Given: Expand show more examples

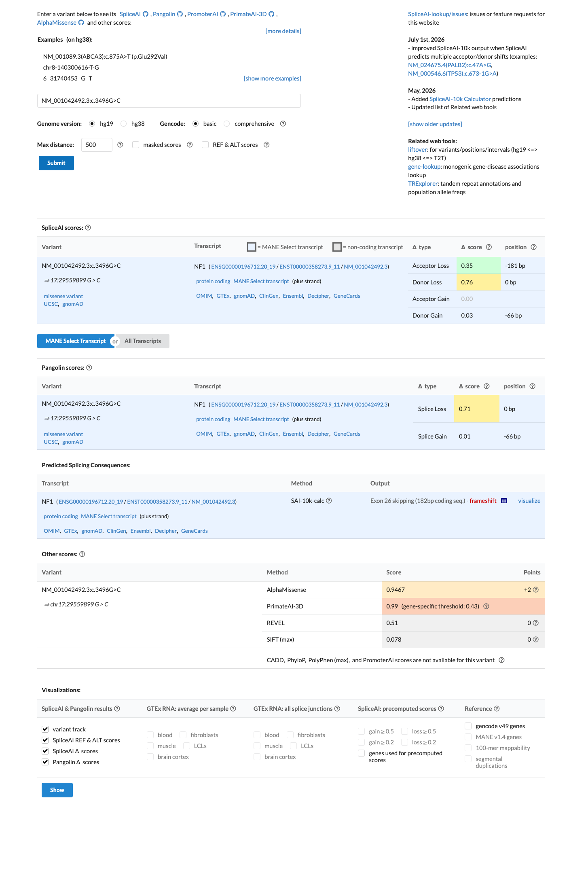Looking at the screenshot, I should click(x=272, y=78).
